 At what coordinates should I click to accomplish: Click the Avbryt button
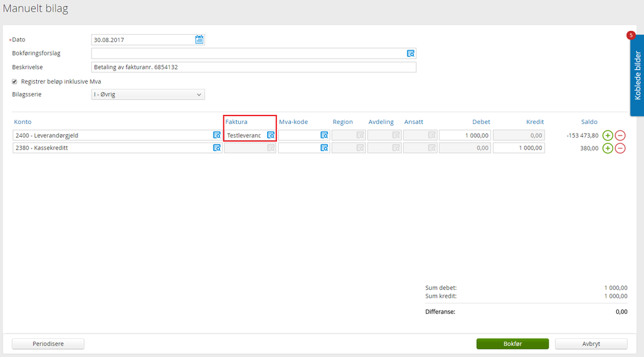coord(591,344)
